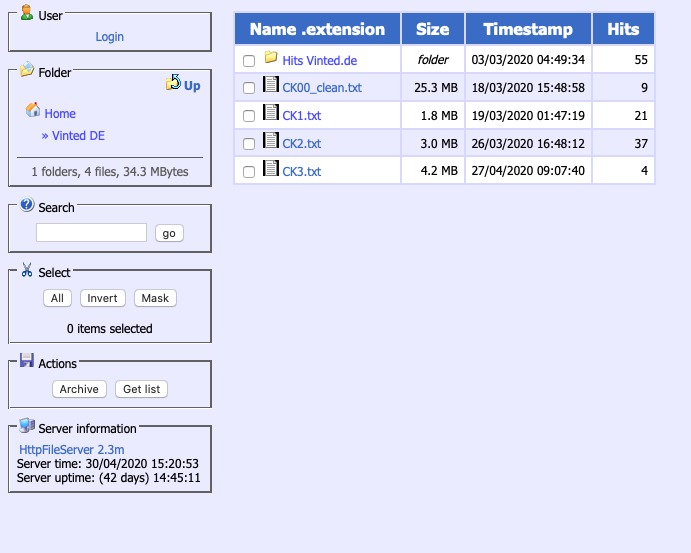Open the Login link
691x553 pixels.
tap(110, 37)
